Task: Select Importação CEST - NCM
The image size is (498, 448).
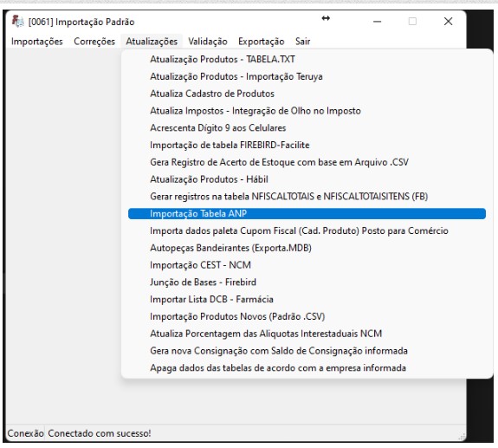Action: [307, 265]
